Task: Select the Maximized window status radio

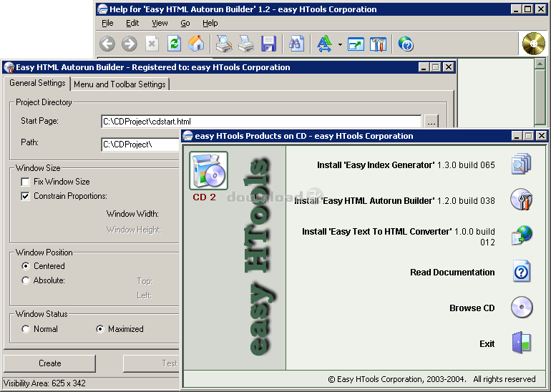Action: pyautogui.click(x=100, y=329)
